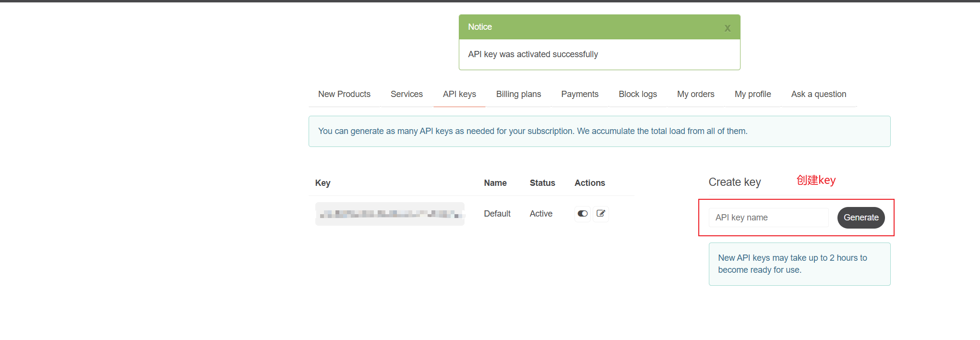Close the Notice alert
Screen dimensions: 980x340
click(728, 28)
